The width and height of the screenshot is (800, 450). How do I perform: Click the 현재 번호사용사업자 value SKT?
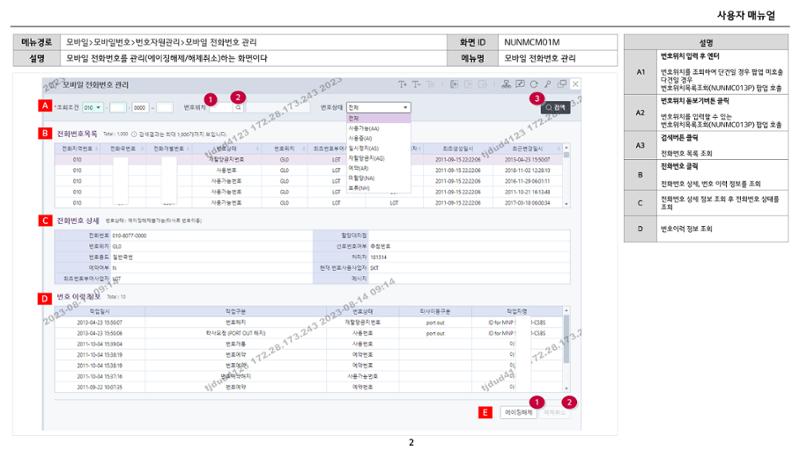(374, 268)
